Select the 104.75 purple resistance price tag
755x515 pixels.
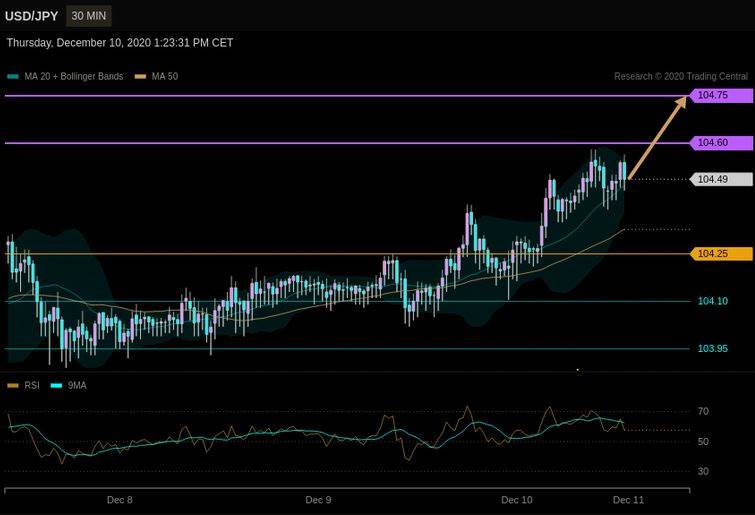tap(721, 95)
